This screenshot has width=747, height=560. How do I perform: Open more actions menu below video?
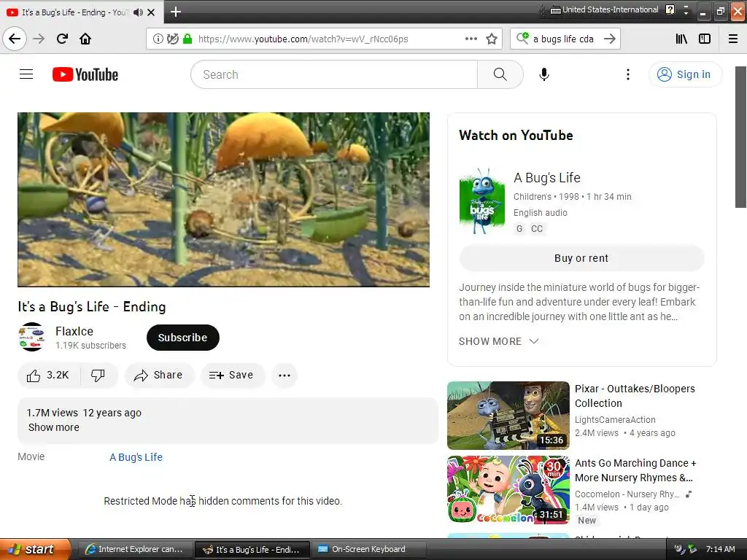pyautogui.click(x=285, y=376)
